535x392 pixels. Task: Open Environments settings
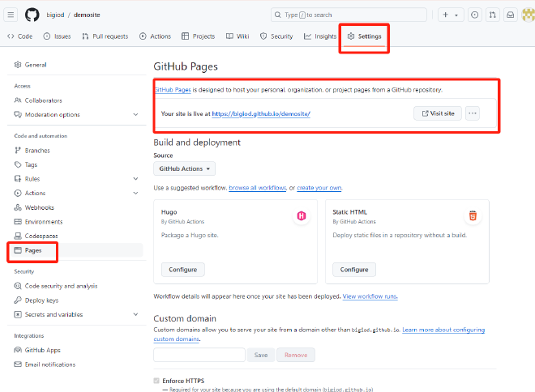(38, 222)
